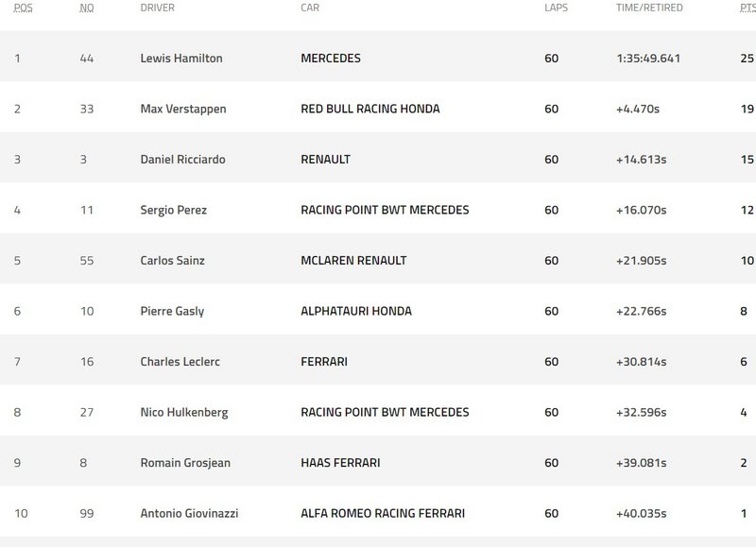Click the HAAS FERRARI car entry
Screen dimensions: 756x547
[342, 463]
